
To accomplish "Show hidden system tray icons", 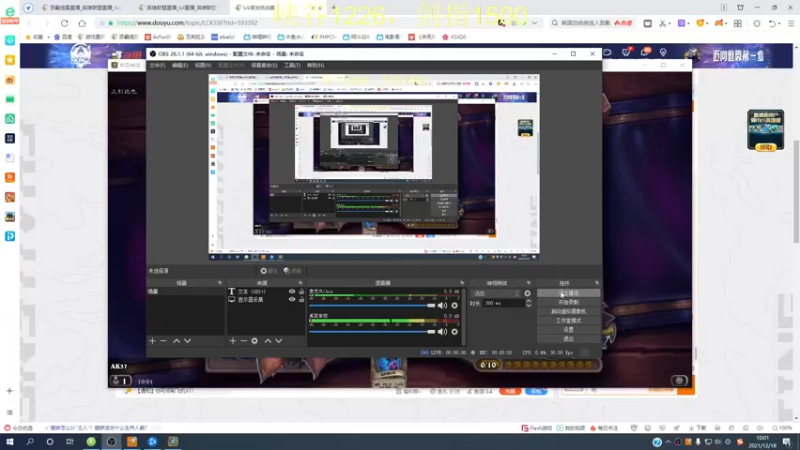I will pyautogui.click(x=668, y=442).
